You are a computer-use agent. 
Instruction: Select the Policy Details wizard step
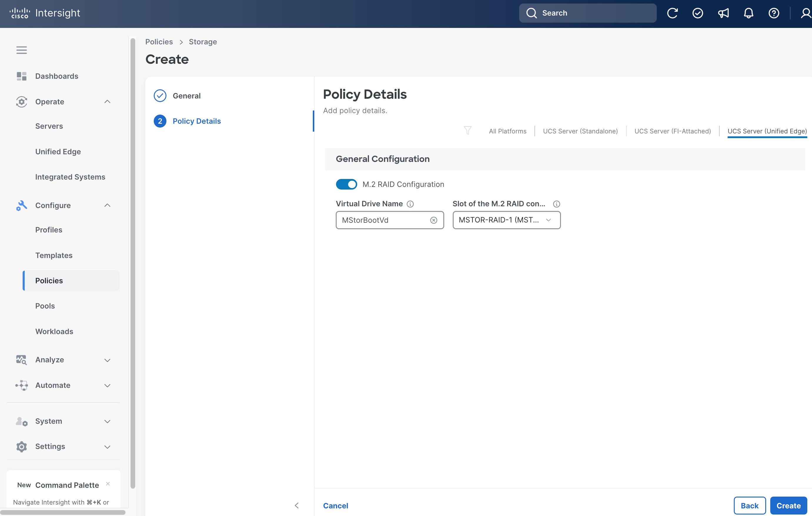(x=197, y=121)
